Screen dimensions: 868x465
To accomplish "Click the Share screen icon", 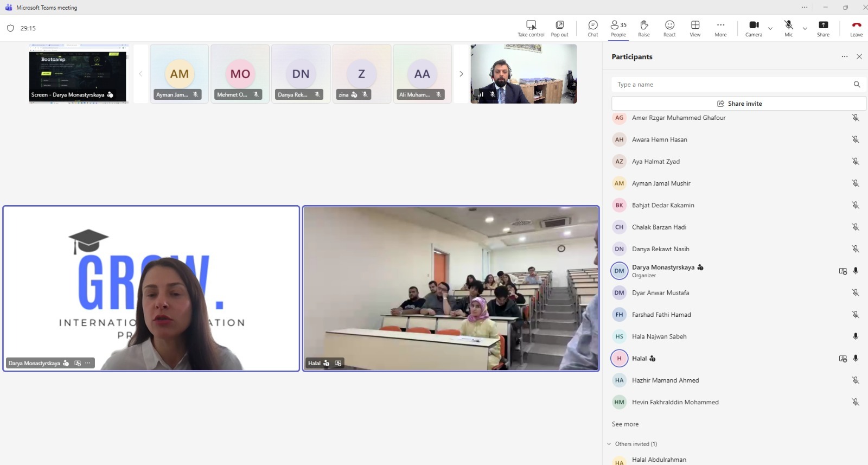I will tap(823, 28).
